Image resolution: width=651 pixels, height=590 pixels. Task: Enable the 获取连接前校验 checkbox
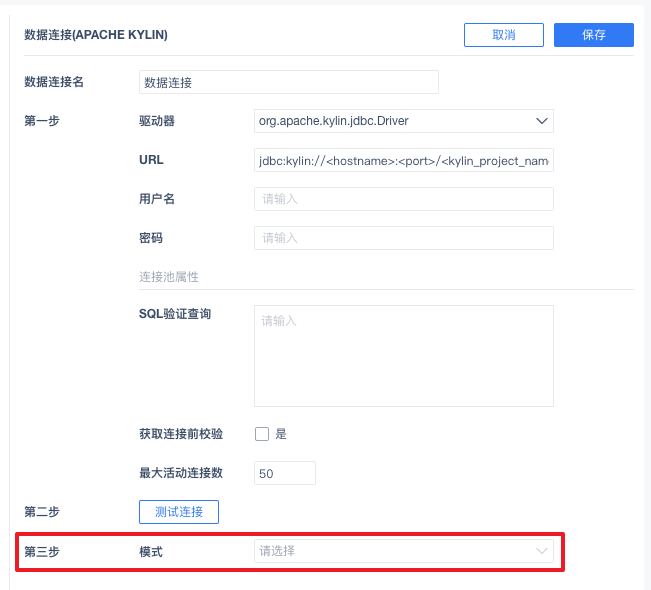262,434
